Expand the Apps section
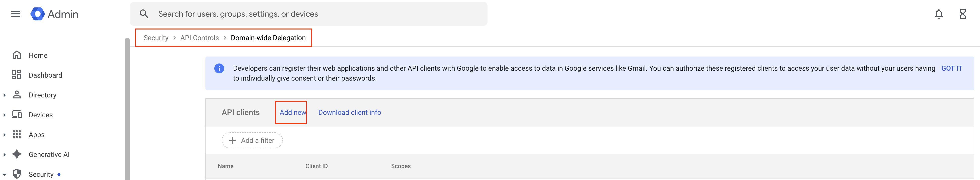980x180 pixels. tap(4, 135)
